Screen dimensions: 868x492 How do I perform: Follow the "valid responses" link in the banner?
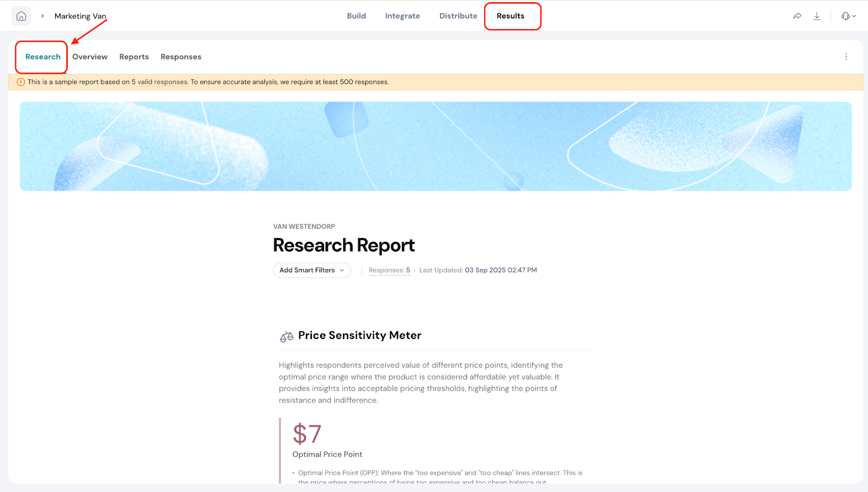coord(162,82)
